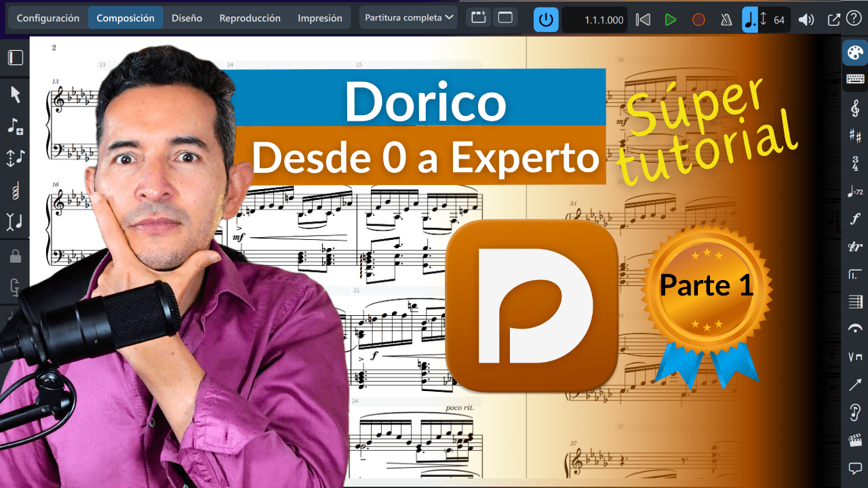Toggle the metronome click

click(726, 20)
